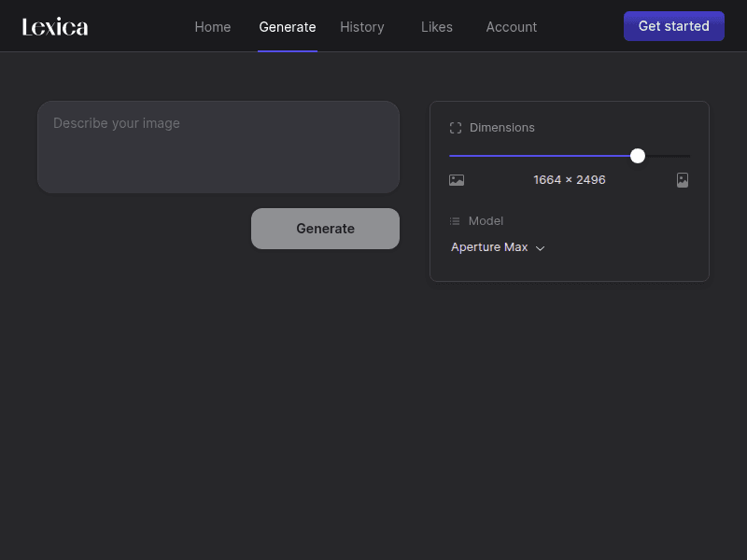The width and height of the screenshot is (747, 560).
Task: Go to the History tab
Action: [362, 27]
